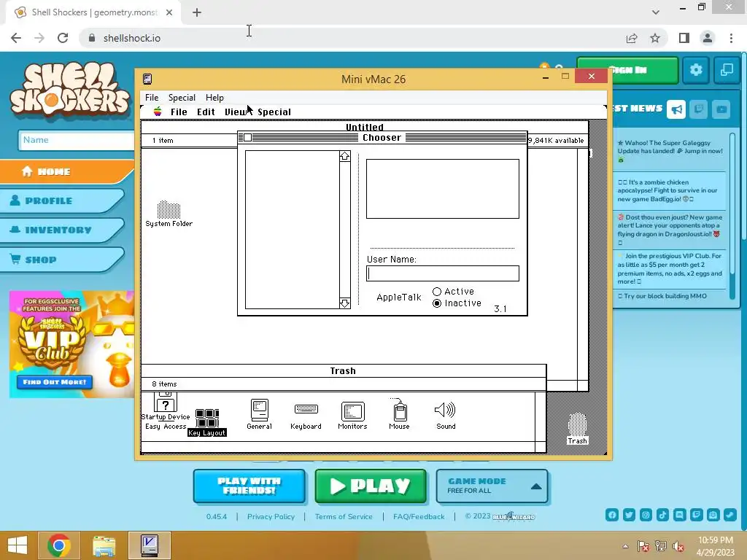Screen dimensions: 747x560
Task: Click the Chooser list scroll up arrow
Action: (x=345, y=156)
